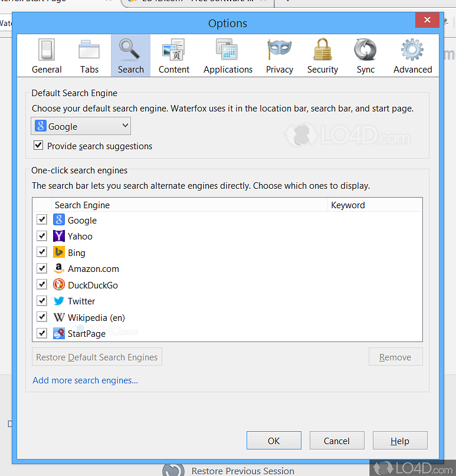Click the Yahoo purple Y icon
Viewport: 456px width, 476px height.
(59, 236)
